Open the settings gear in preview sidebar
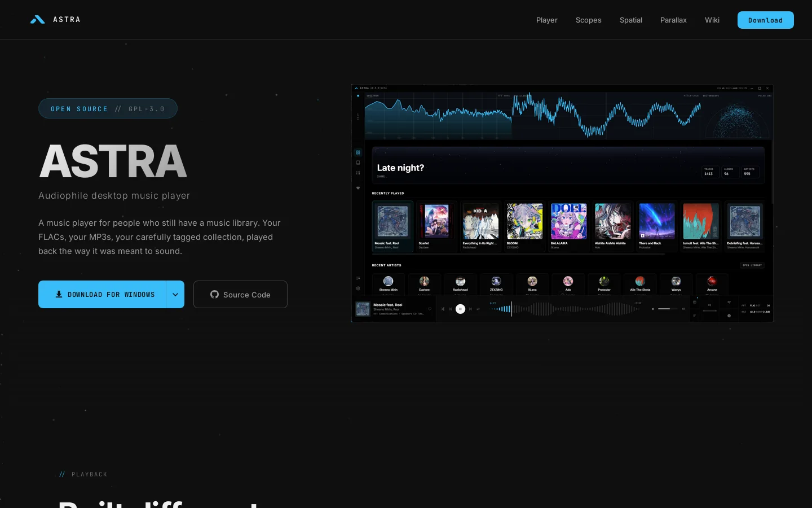 pyautogui.click(x=358, y=288)
